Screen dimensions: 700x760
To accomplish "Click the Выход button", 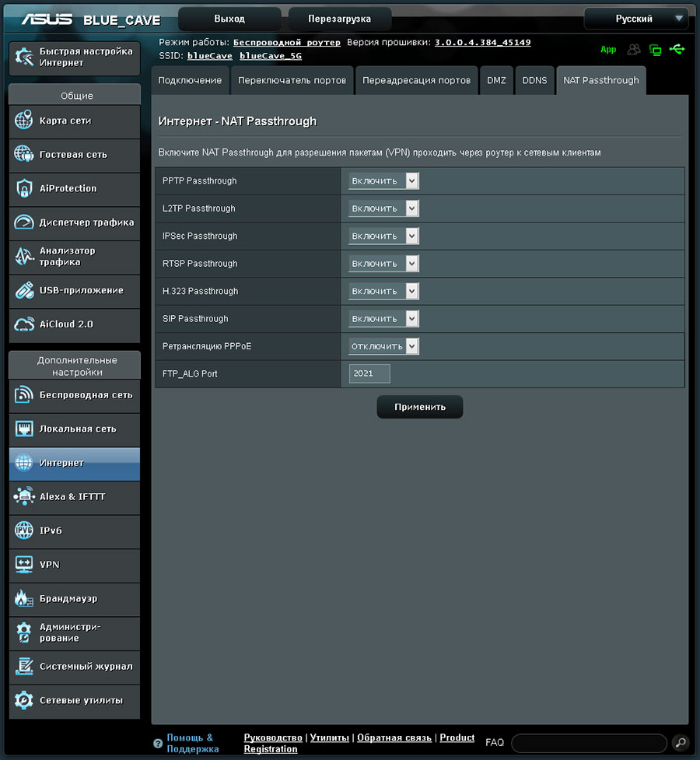I will coord(229,19).
